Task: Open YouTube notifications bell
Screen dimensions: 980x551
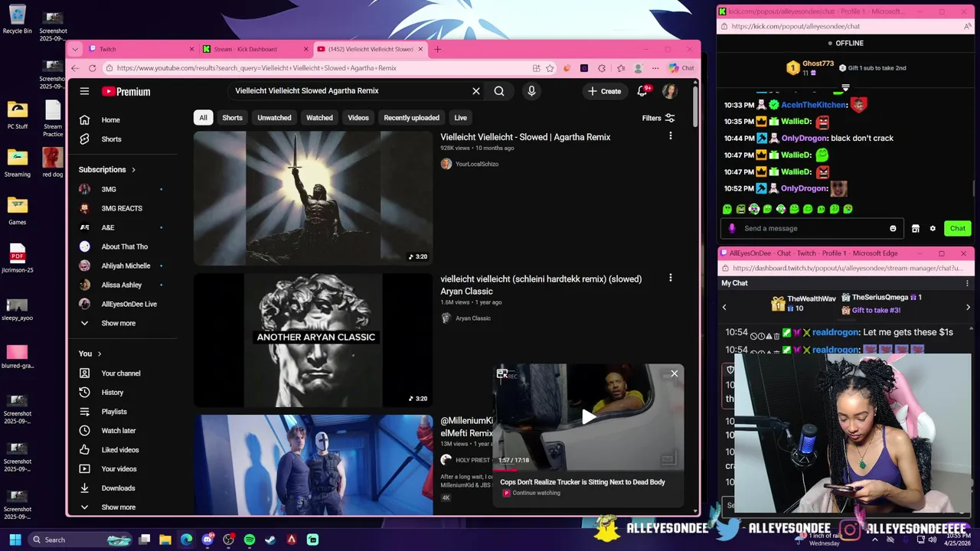Action: click(643, 91)
